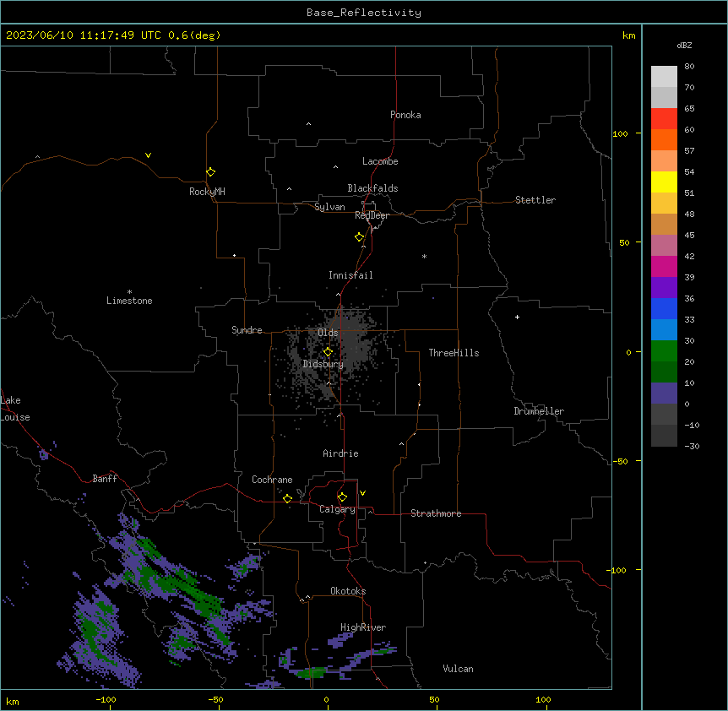Click the 60 dBZ orange color swatch
Image resolution: width=728 pixels, height=711 pixels.
pos(664,139)
